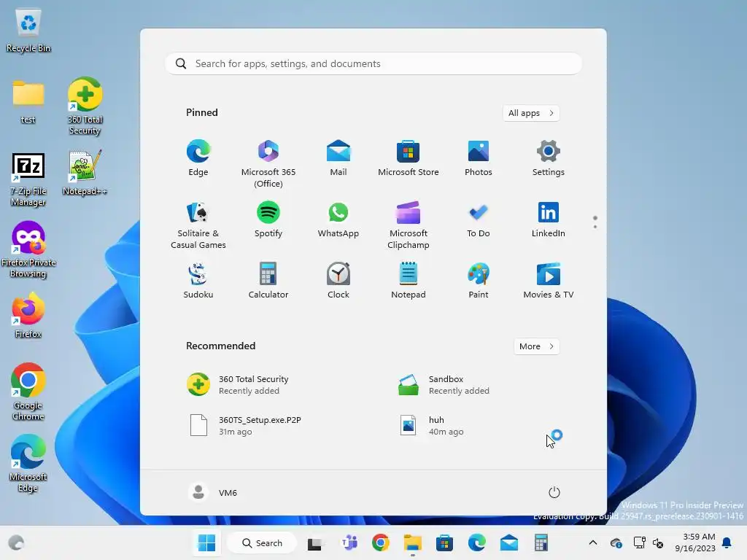Open File Explorer from taskbar
Image resolution: width=747 pixels, height=560 pixels.
click(x=413, y=542)
